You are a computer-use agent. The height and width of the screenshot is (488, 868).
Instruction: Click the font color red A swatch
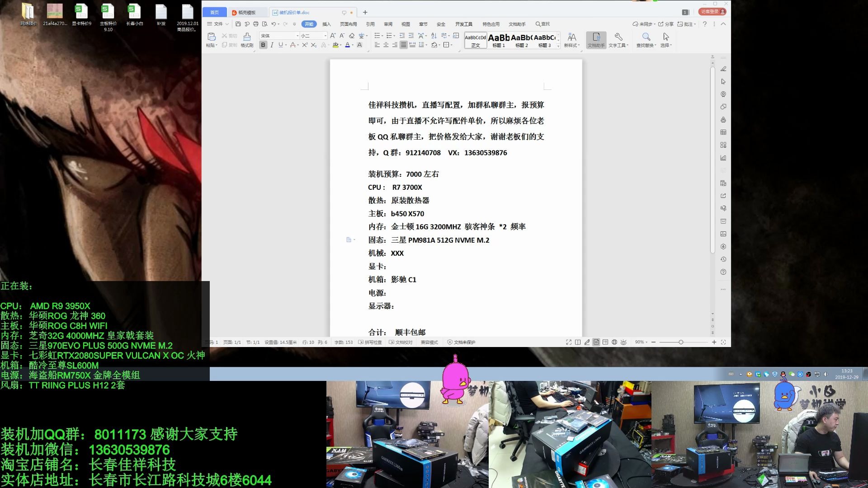(347, 45)
